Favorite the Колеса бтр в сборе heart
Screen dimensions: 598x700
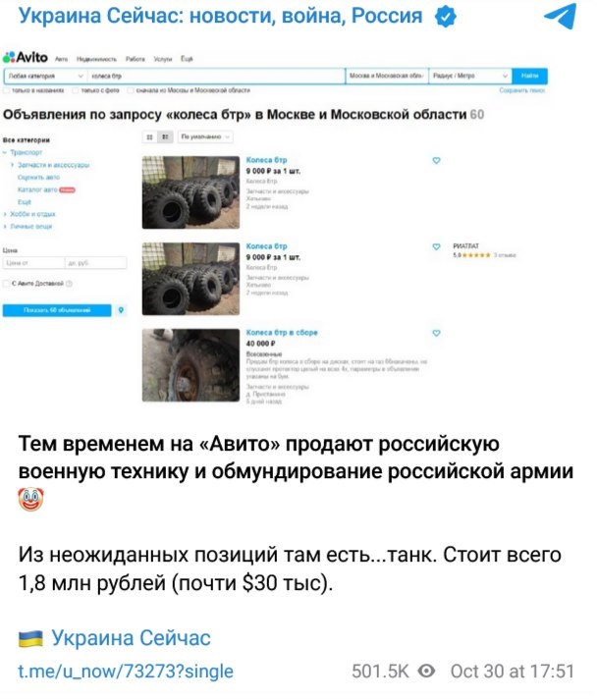coord(436,333)
